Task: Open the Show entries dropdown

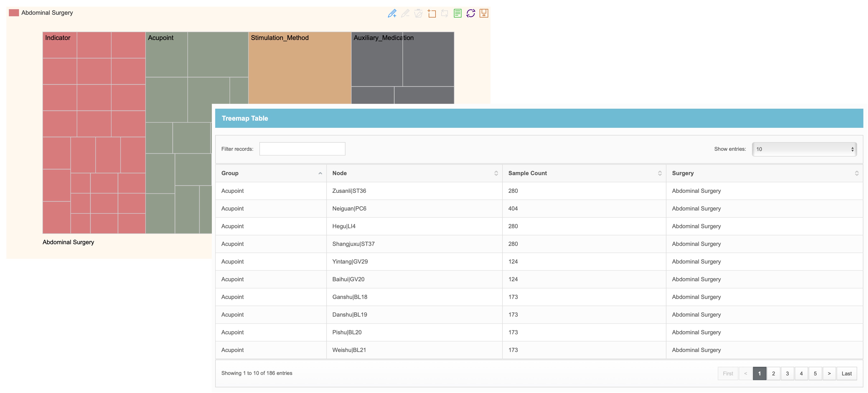Action: pos(804,149)
